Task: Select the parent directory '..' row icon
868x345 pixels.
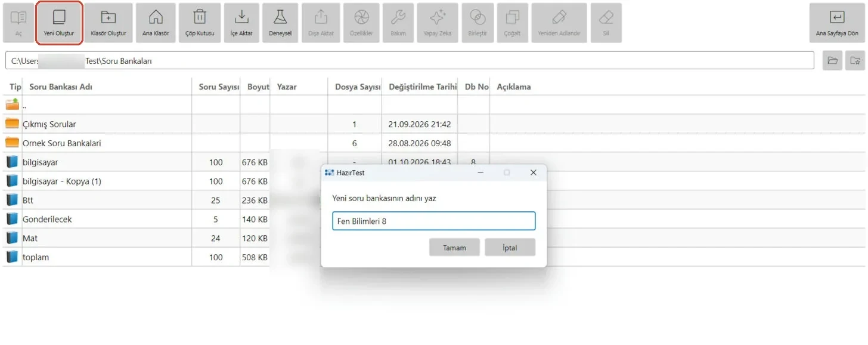Action: click(x=13, y=105)
